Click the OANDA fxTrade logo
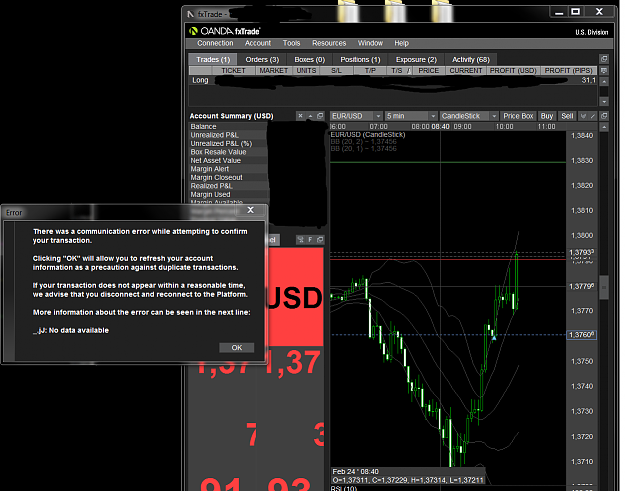Viewport: 625px width, 491px height. [x=225, y=31]
